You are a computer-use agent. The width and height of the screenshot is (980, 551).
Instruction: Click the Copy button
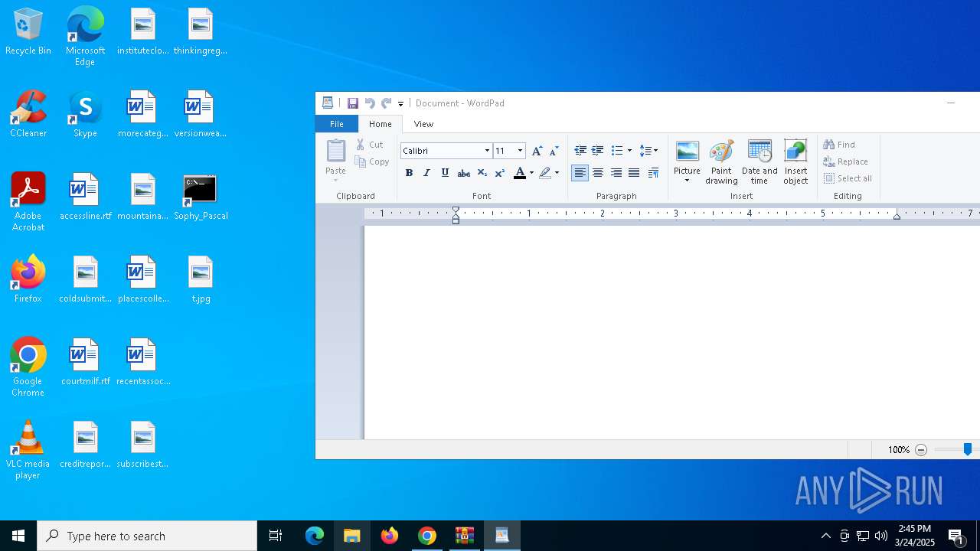[x=373, y=161]
